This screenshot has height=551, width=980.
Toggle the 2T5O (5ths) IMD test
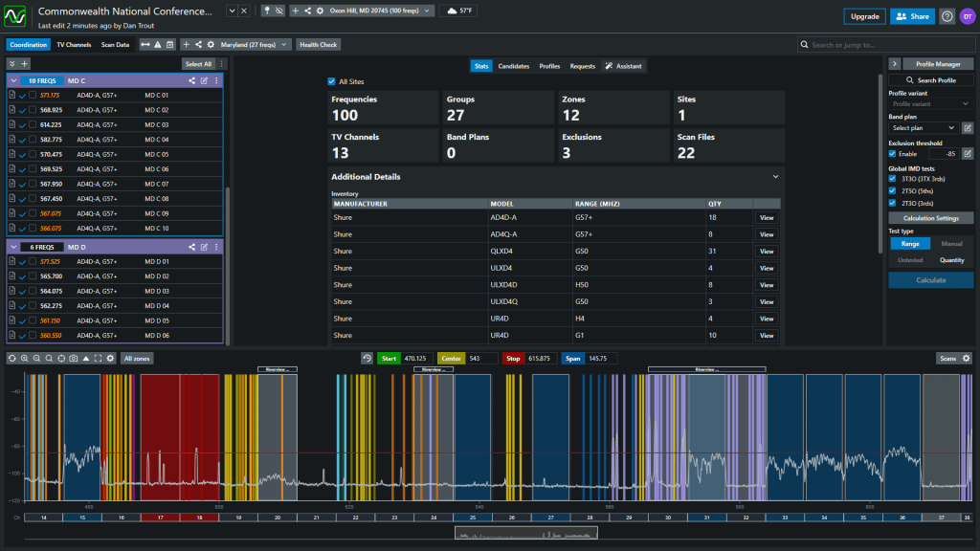(892, 190)
